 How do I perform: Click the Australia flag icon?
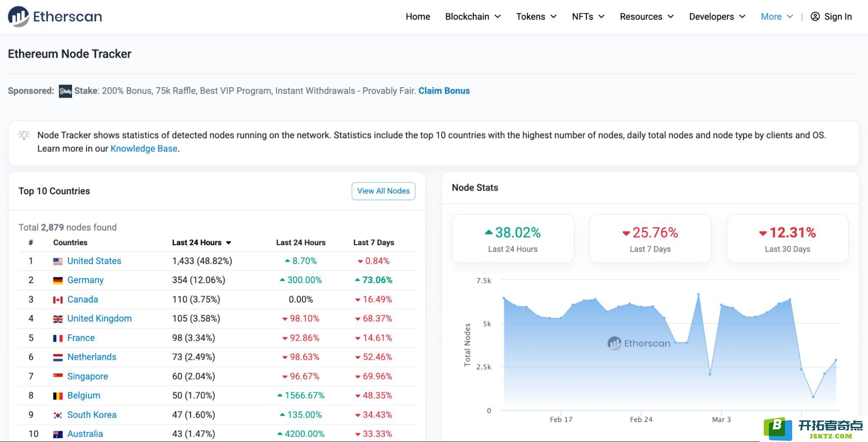(58, 434)
